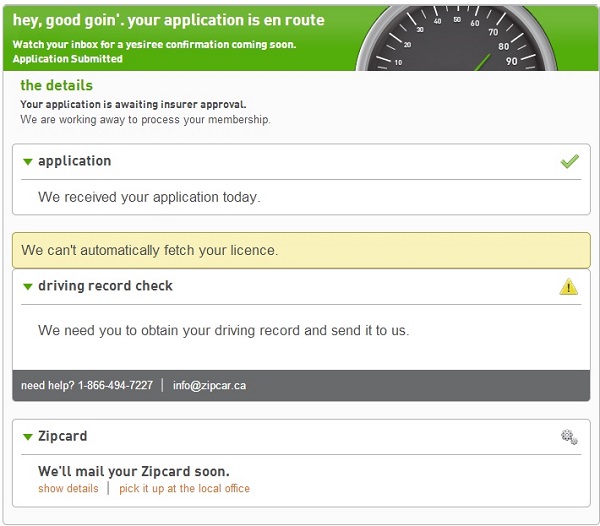The width and height of the screenshot is (600, 526).
Task: Click the application section heading
Action: click(75, 161)
